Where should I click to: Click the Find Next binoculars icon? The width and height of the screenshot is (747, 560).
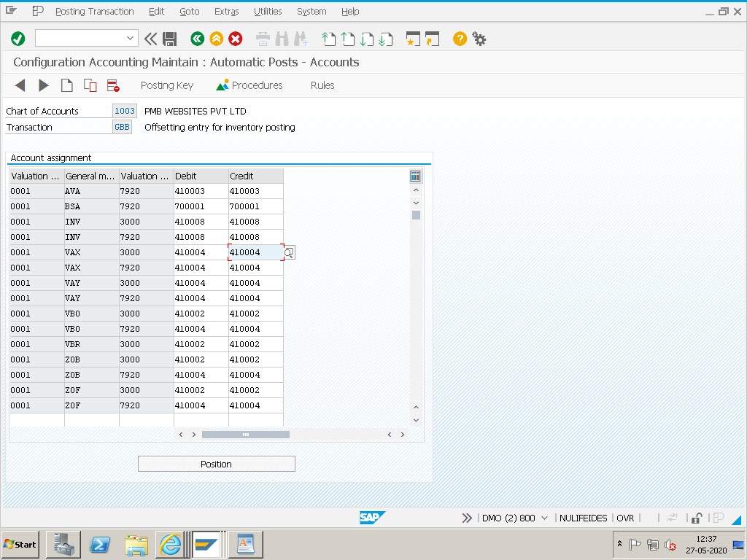[x=301, y=39]
